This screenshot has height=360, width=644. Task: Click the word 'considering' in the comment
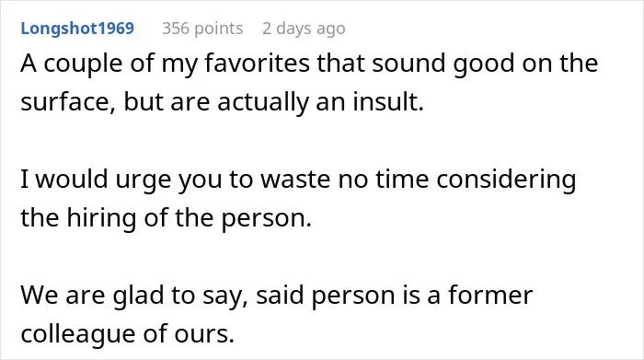click(x=506, y=180)
